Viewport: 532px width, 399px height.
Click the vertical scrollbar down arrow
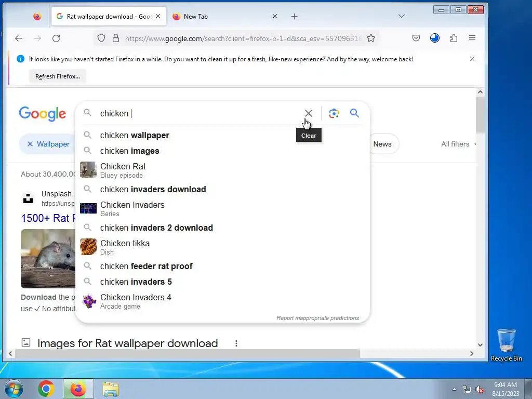tap(480, 345)
